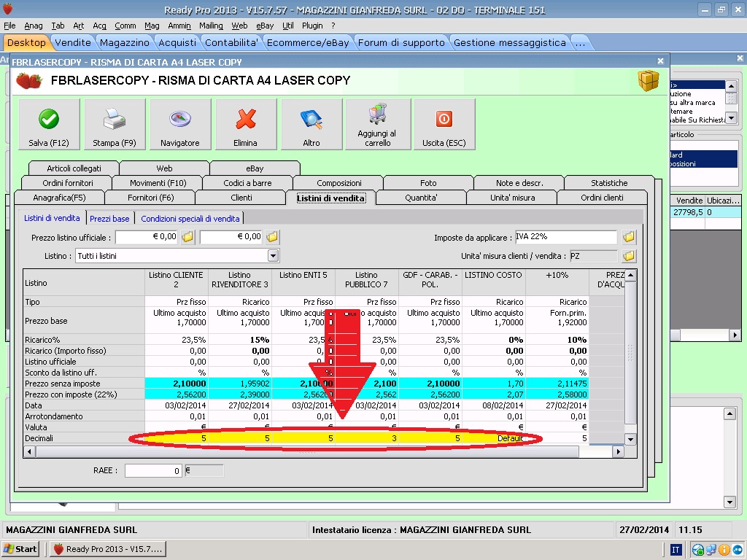Open the Anagrafica(F5) tab
747x560 pixels.
click(60, 198)
